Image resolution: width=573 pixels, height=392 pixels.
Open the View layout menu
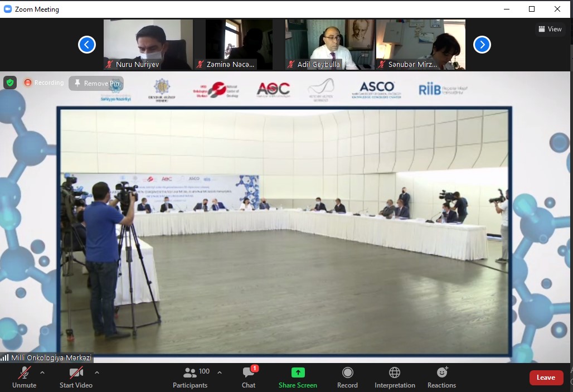[x=550, y=29]
